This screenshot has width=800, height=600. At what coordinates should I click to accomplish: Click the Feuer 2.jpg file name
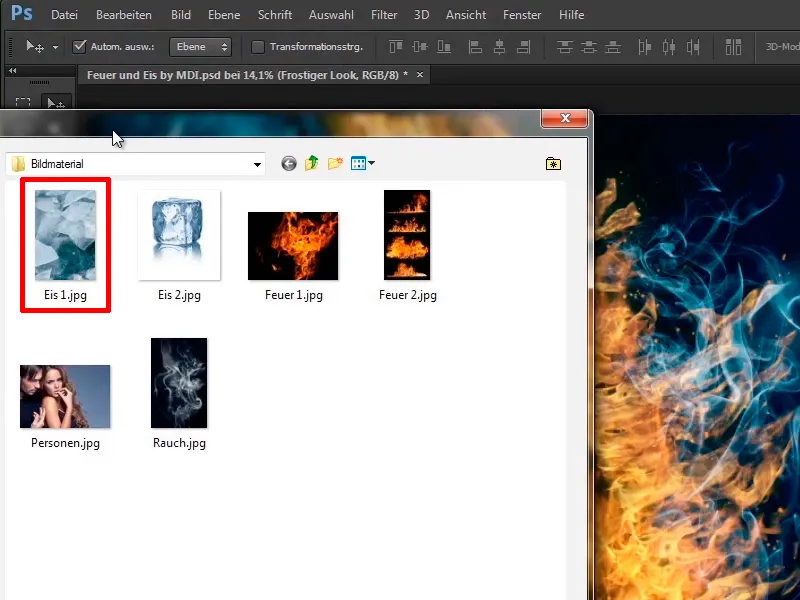click(x=408, y=295)
